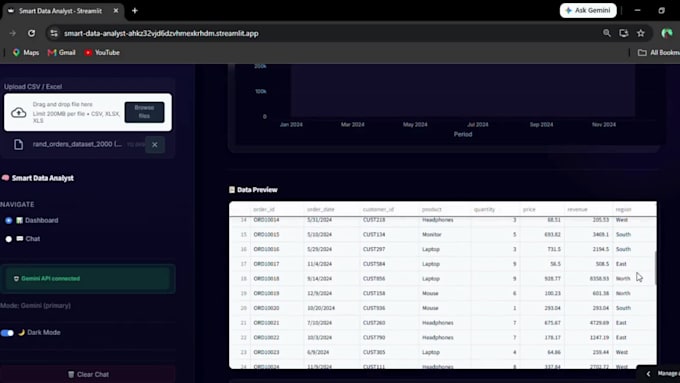
Task: Click the address bar URL
Action: click(161, 33)
